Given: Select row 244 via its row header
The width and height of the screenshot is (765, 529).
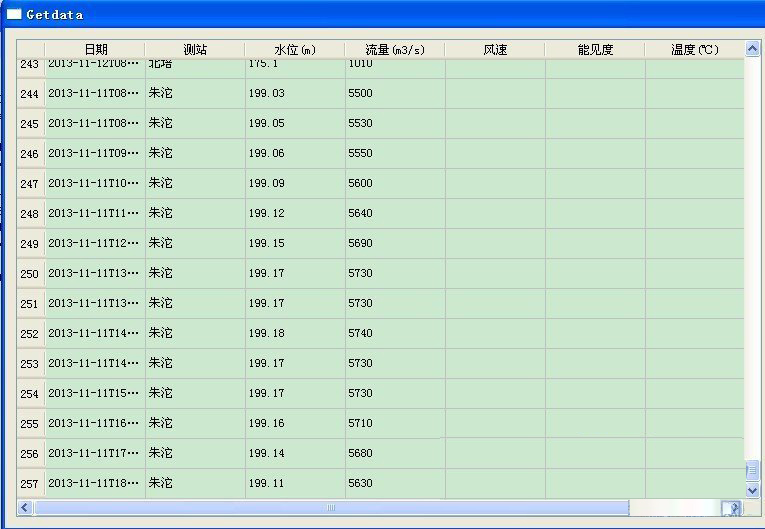Looking at the screenshot, I should tap(30, 94).
